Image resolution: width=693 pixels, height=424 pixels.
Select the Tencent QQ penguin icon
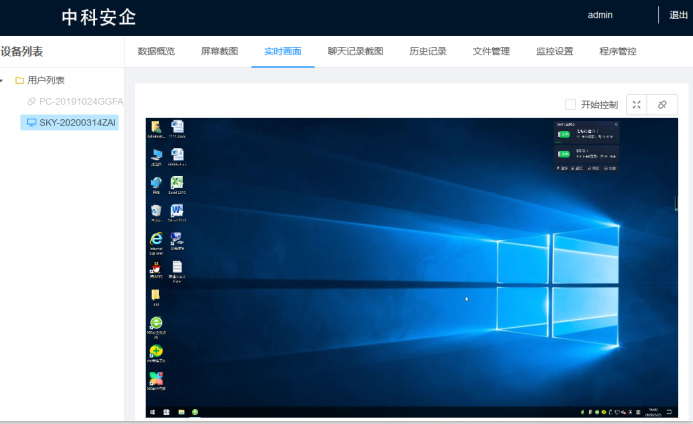coord(156,269)
